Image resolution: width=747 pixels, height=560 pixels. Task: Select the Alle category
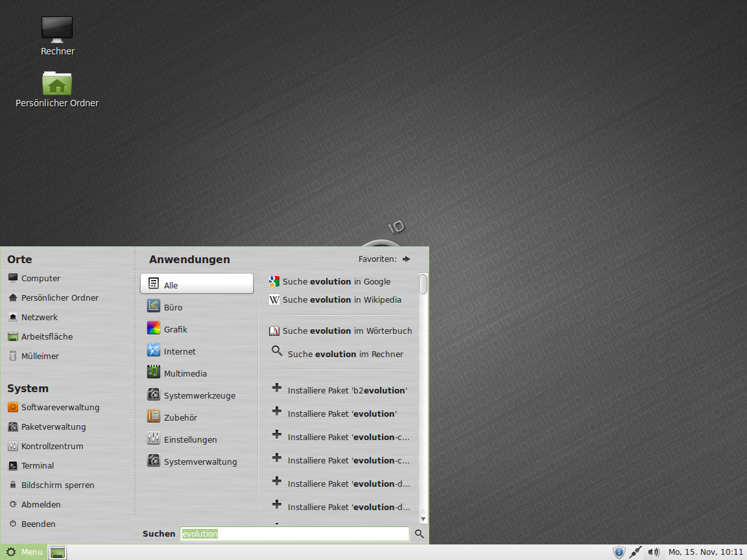(x=196, y=284)
